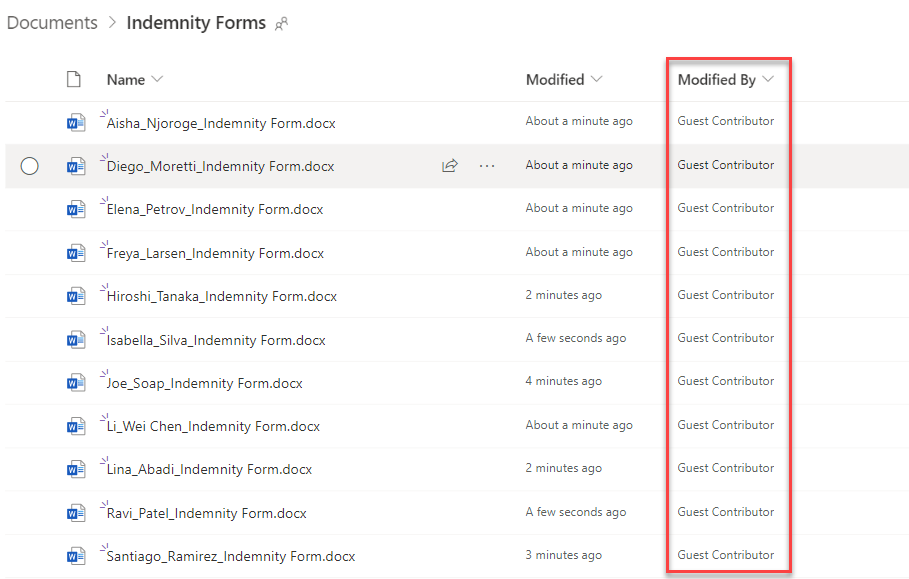Open more actions menu for Diego_Moretti's form
909x579 pixels.
click(x=487, y=166)
